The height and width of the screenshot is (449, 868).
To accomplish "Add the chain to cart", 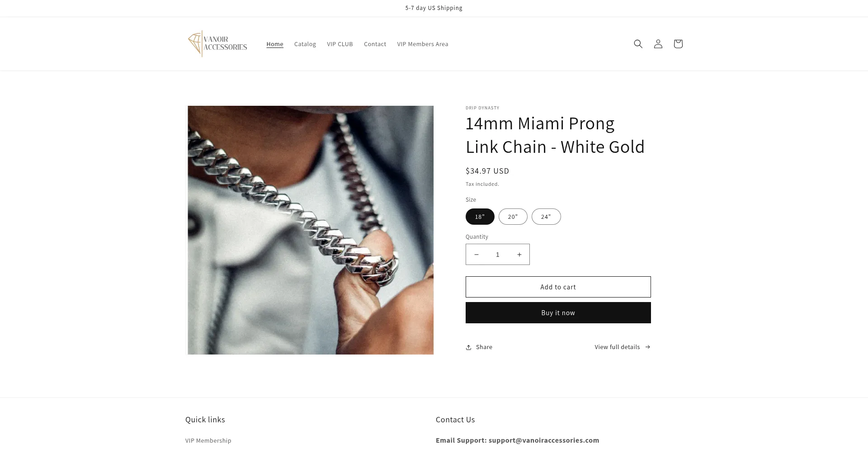I will point(558,287).
